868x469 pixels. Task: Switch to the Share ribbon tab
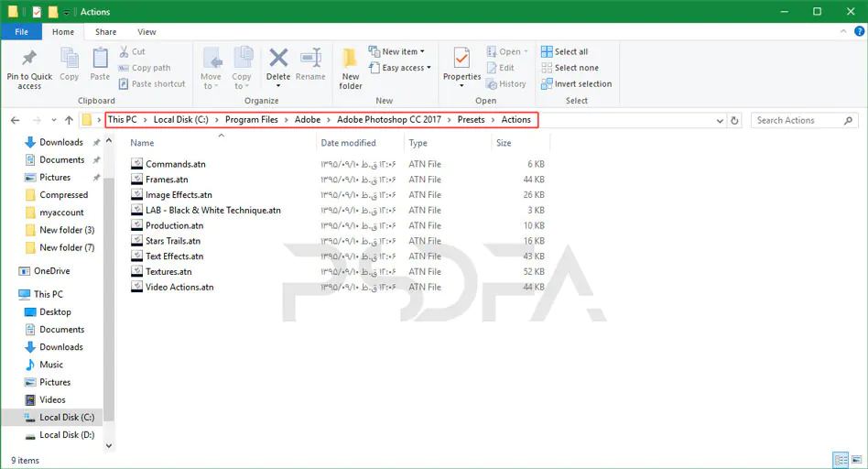point(105,31)
